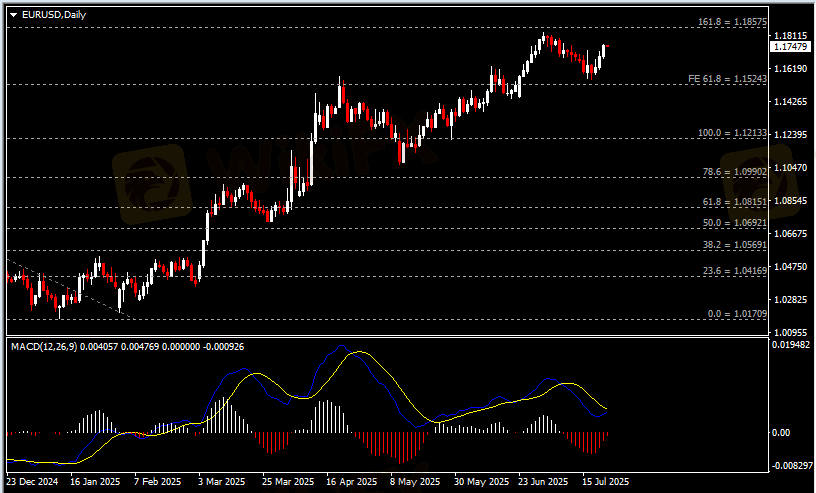Select the EURUSD,Daily chart title

pos(54,15)
